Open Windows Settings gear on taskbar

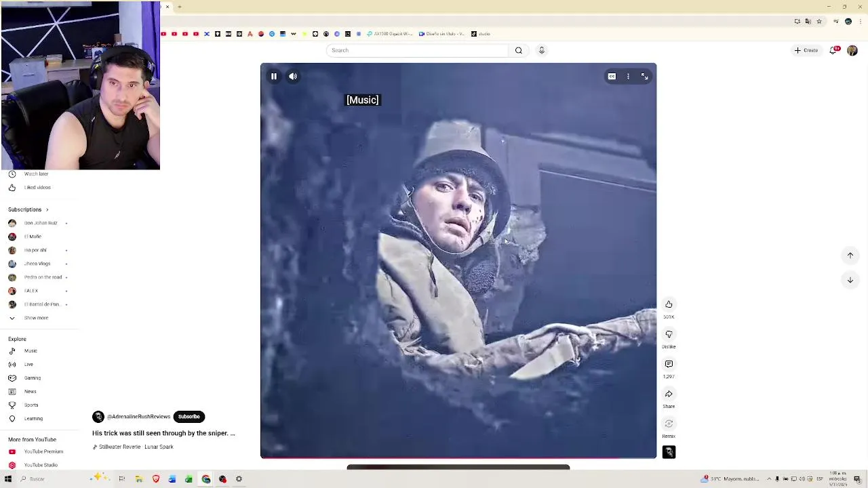tap(239, 479)
